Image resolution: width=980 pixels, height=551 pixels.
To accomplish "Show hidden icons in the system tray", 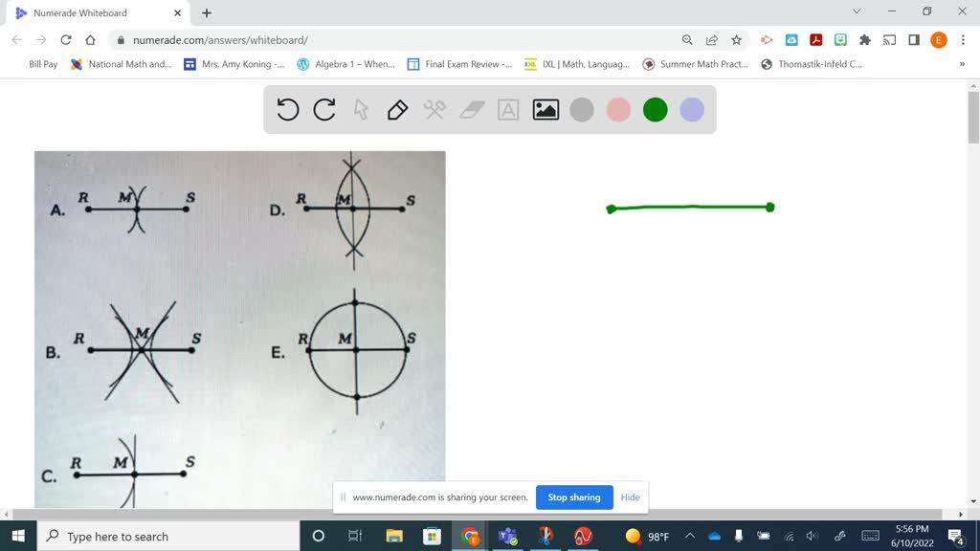I will 688,536.
